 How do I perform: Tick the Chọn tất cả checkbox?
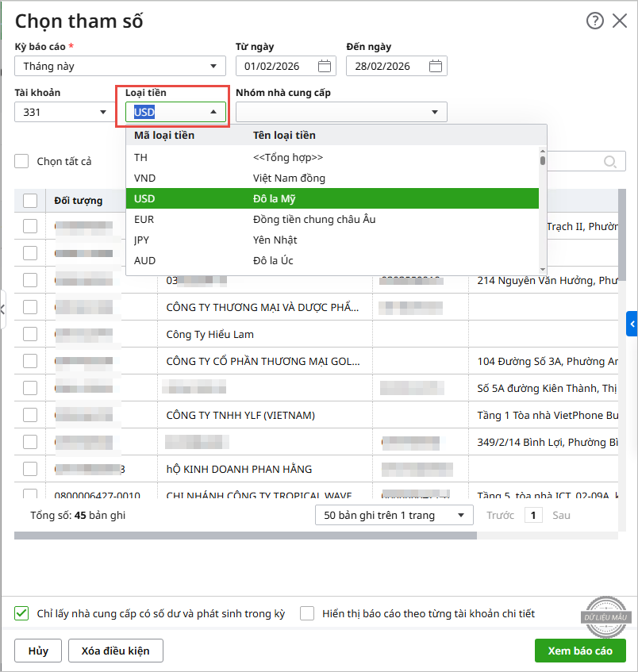point(22,162)
